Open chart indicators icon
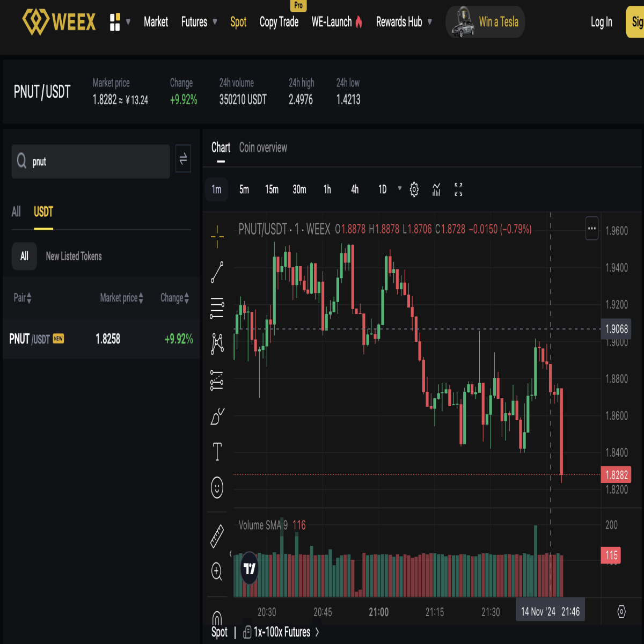644x644 pixels. click(436, 189)
